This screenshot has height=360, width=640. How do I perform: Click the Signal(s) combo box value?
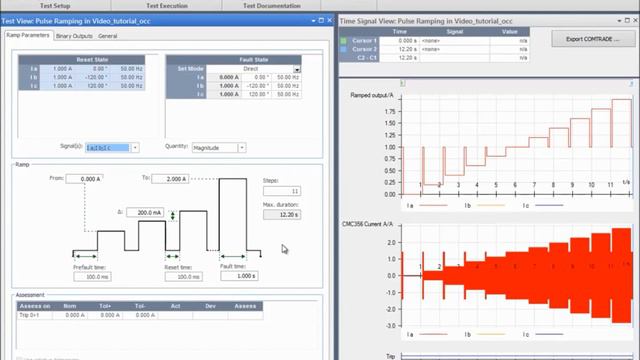click(108, 147)
